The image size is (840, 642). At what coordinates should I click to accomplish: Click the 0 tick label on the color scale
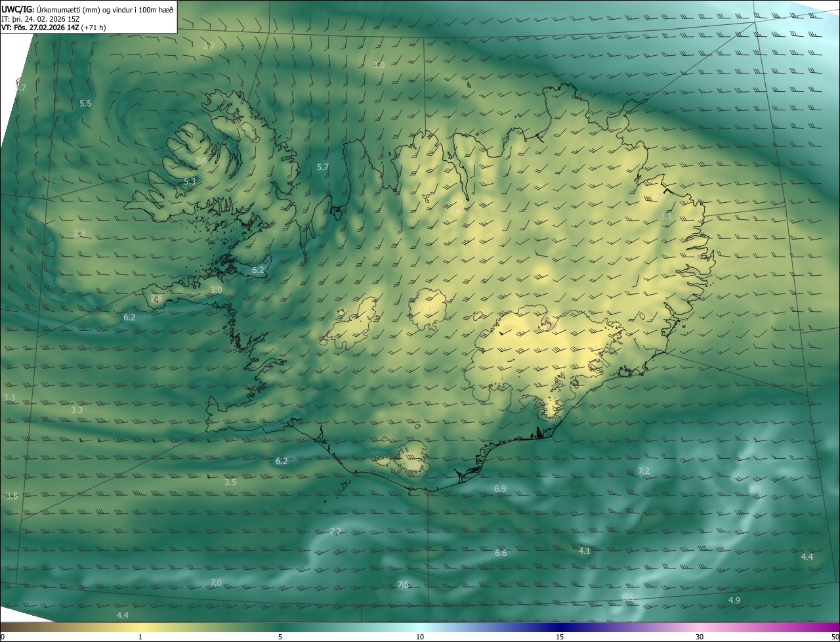pyautogui.click(x=3, y=637)
